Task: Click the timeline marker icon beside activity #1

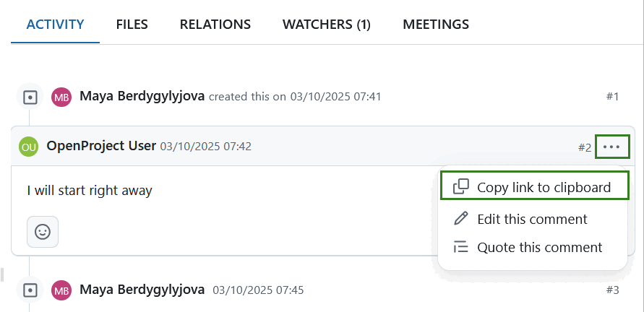Action: pyautogui.click(x=30, y=97)
